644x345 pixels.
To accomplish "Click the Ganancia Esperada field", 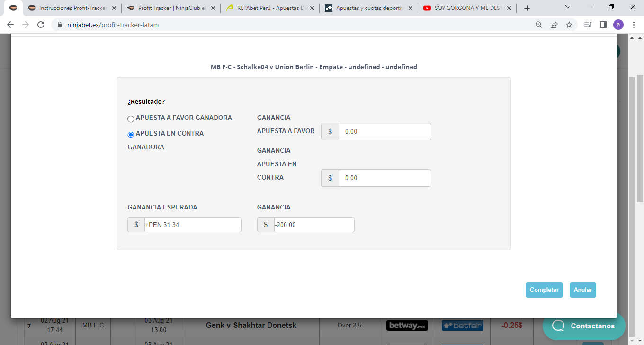I will coord(193,225).
